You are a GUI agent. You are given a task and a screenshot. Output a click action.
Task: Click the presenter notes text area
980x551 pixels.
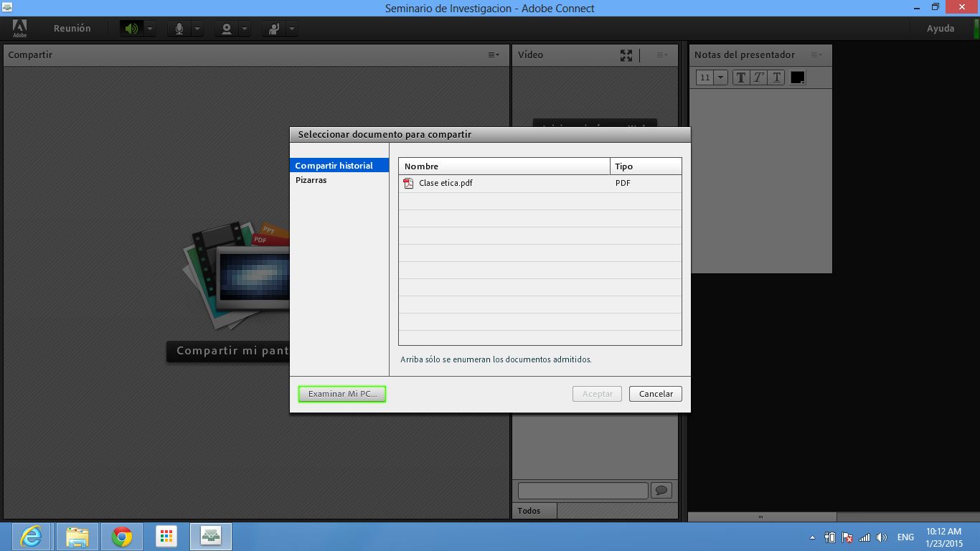tap(760, 180)
